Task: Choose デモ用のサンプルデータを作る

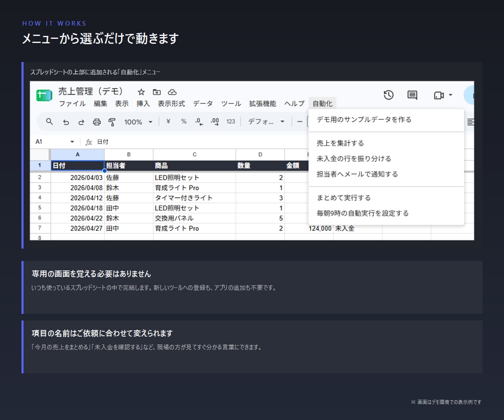Action: [386, 120]
